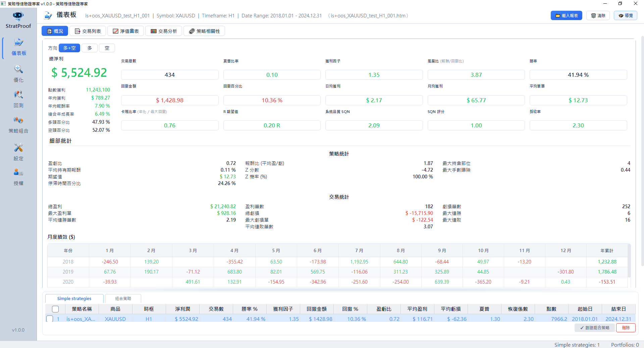Click the main panel vertical scrollbar
The image size is (644, 348).
(x=642, y=151)
